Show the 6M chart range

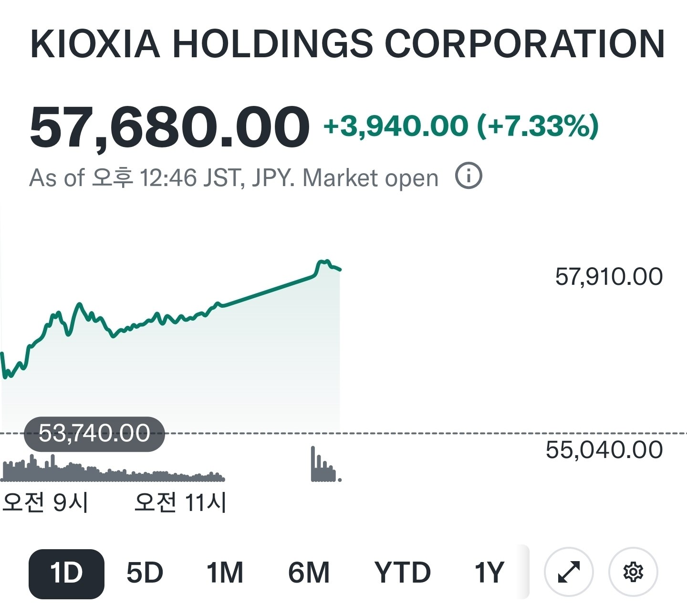click(x=309, y=573)
